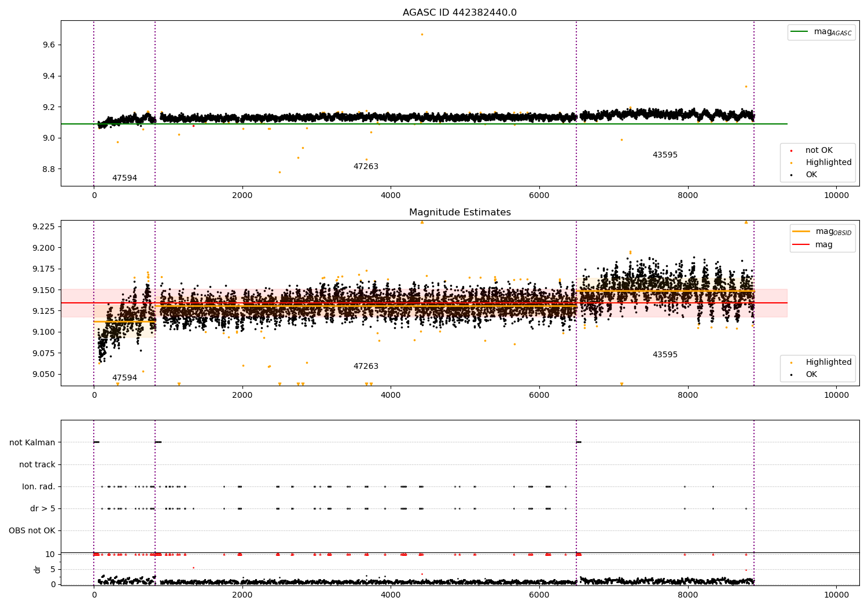Image resolution: width=868 pixels, height=608 pixels.
Task: Click the orange outlier near 9.33 in top panel
Action: [x=746, y=86]
